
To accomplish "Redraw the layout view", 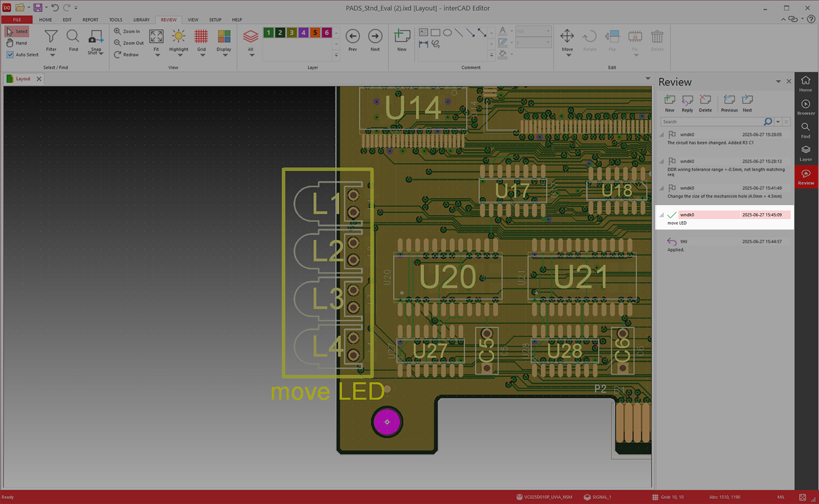I will pos(126,55).
